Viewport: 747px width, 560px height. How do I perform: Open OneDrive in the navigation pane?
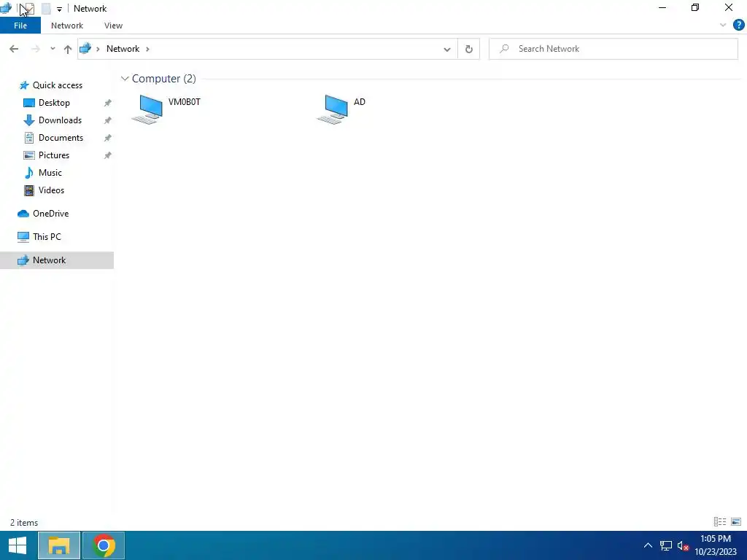(50, 214)
